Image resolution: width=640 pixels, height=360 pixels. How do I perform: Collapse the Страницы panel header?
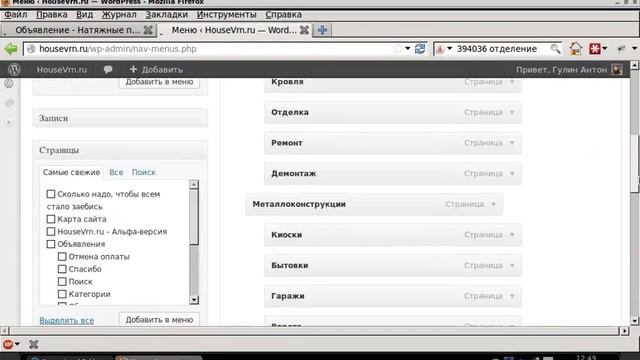tap(120, 150)
